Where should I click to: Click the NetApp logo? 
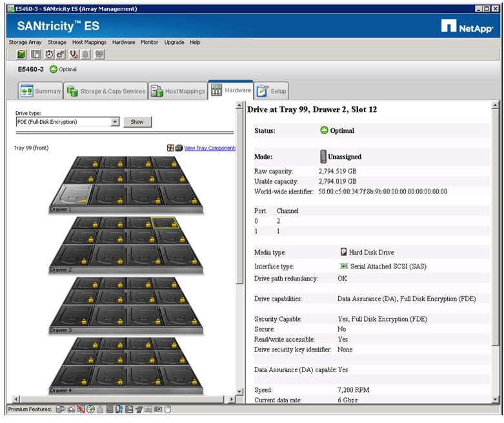(467, 26)
